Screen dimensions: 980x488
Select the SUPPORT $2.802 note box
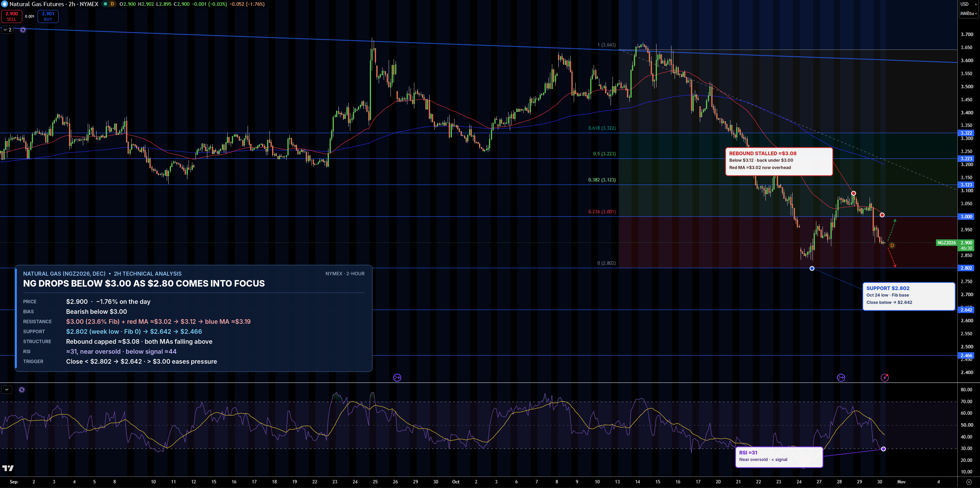tap(908, 297)
